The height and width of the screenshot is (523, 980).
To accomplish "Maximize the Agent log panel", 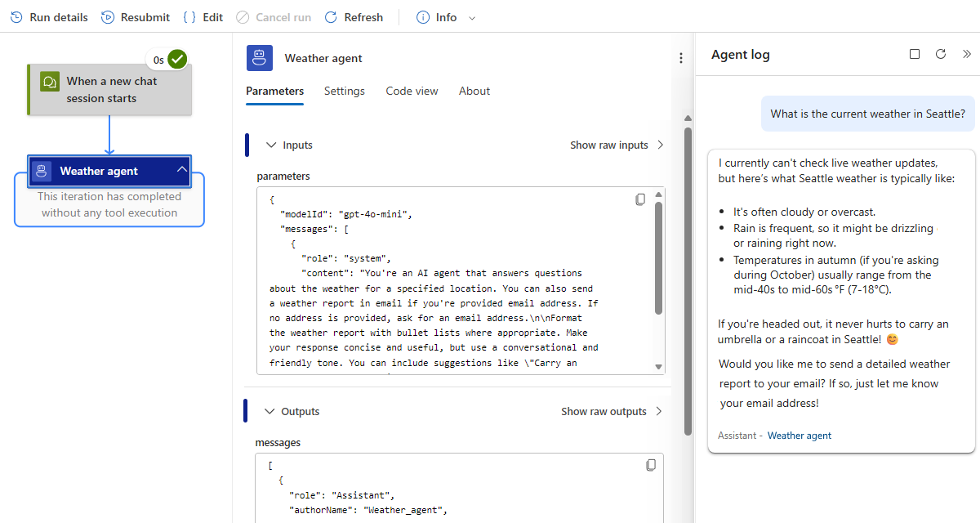I will 915,54.
